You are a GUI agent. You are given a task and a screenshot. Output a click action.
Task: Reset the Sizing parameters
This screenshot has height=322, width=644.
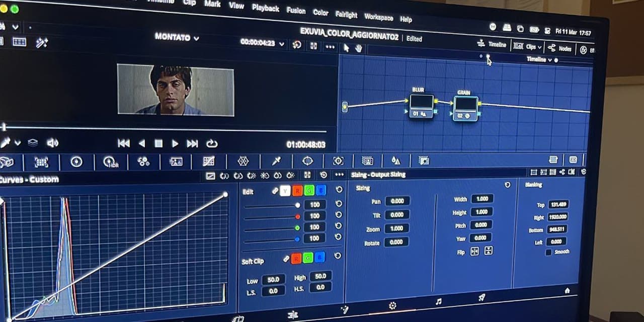click(x=507, y=185)
